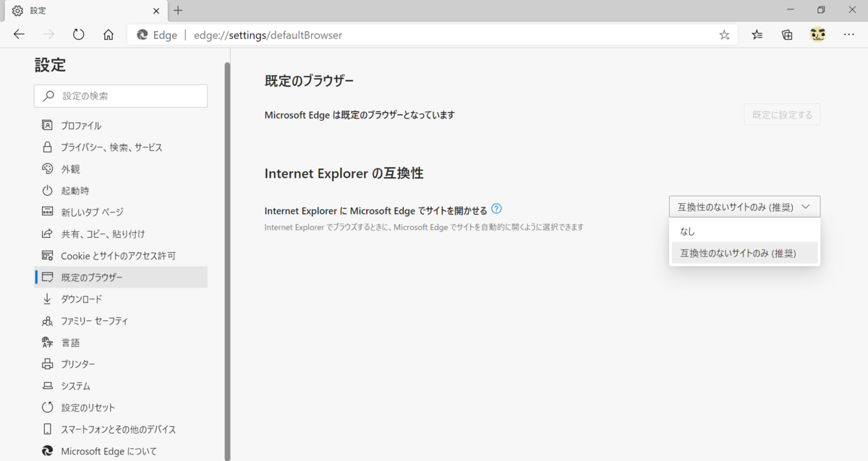Choose 互換性のないサイトのみ (推奨) in the list
868x461 pixels.
744,252
